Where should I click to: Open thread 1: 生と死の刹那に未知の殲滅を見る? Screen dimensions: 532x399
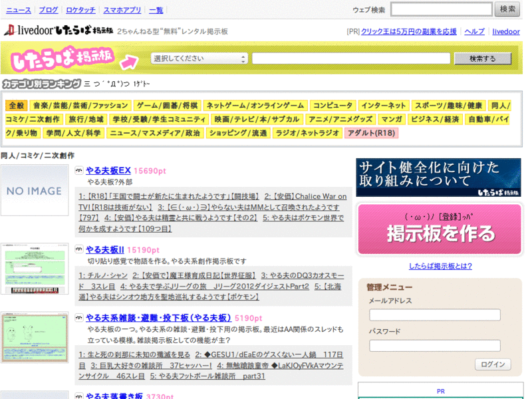(134, 354)
